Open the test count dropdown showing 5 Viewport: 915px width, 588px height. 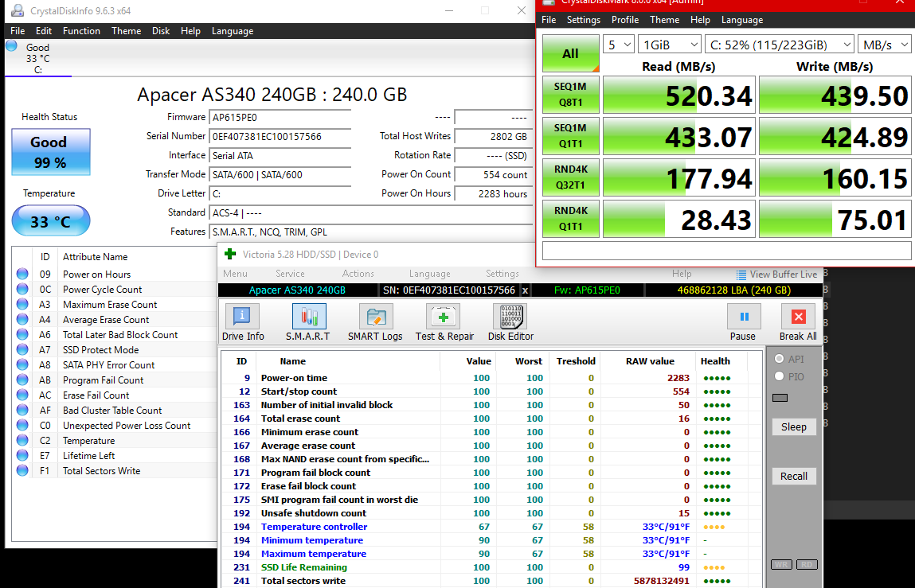pyautogui.click(x=618, y=45)
